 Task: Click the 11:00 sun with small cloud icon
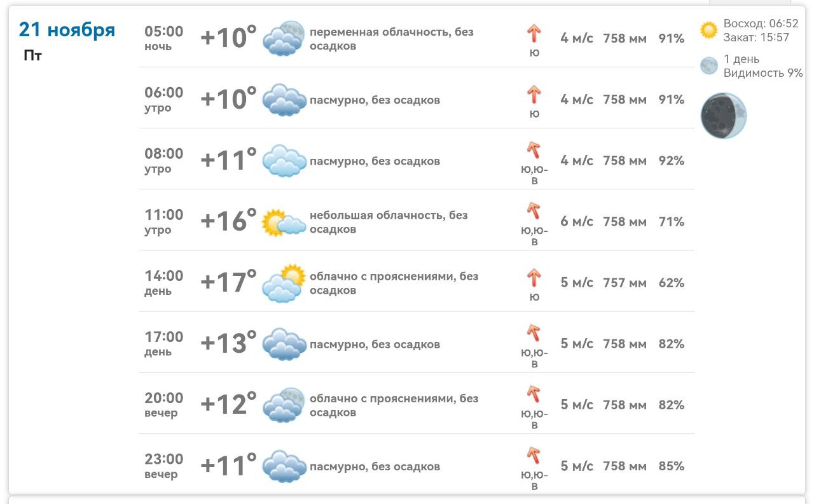coord(284,222)
